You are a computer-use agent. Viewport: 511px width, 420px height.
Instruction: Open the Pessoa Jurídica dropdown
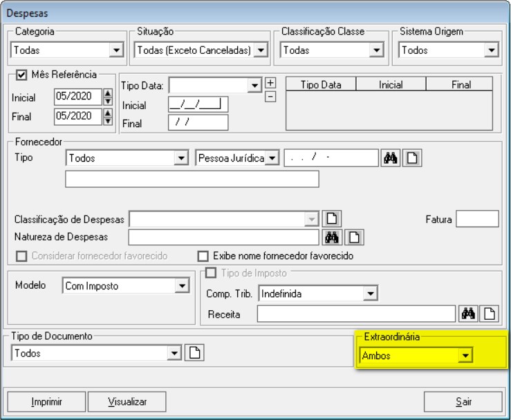272,158
